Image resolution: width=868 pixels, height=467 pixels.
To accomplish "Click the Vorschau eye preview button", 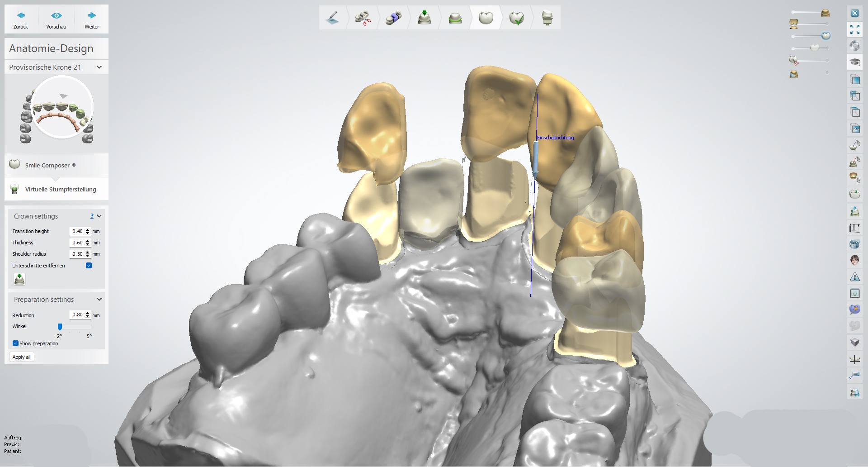I will point(56,19).
